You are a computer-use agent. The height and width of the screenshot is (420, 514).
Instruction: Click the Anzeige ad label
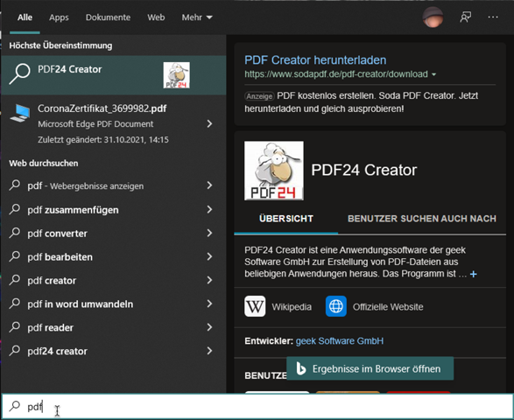tap(259, 96)
